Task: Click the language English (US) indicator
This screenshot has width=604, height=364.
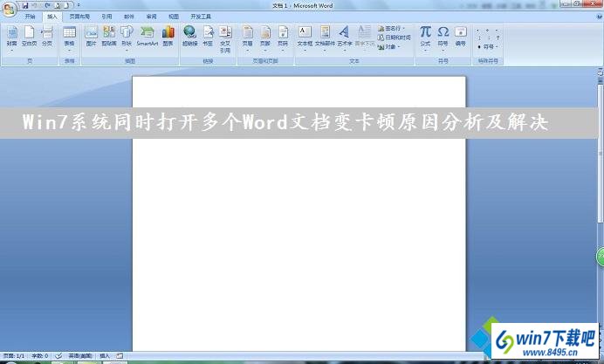Action: pyautogui.click(x=80, y=356)
